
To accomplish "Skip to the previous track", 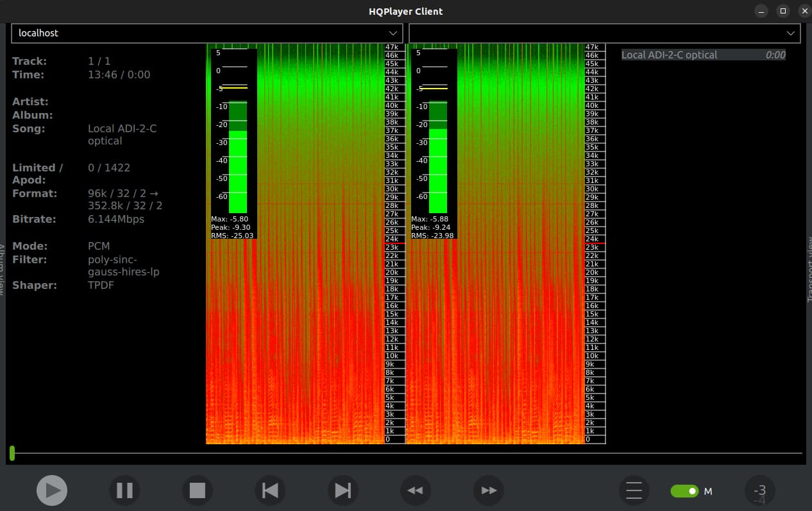I will tap(270, 490).
